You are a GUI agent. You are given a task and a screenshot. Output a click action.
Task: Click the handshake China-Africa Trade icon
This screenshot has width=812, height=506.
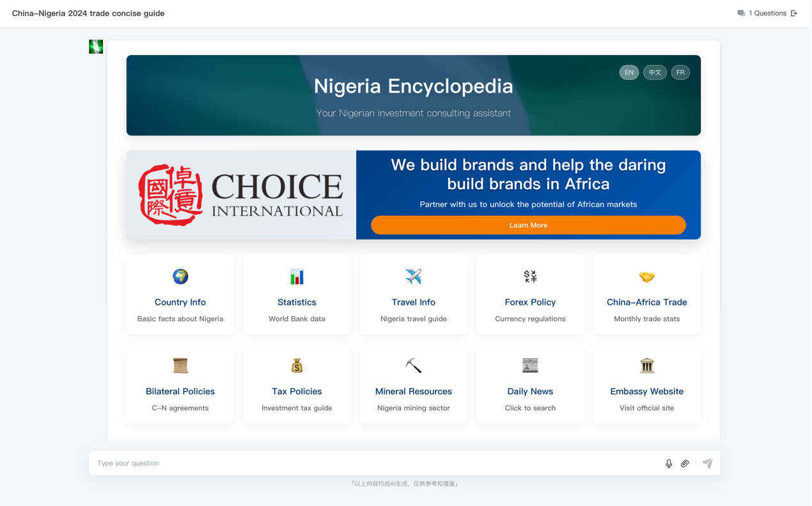click(x=646, y=277)
